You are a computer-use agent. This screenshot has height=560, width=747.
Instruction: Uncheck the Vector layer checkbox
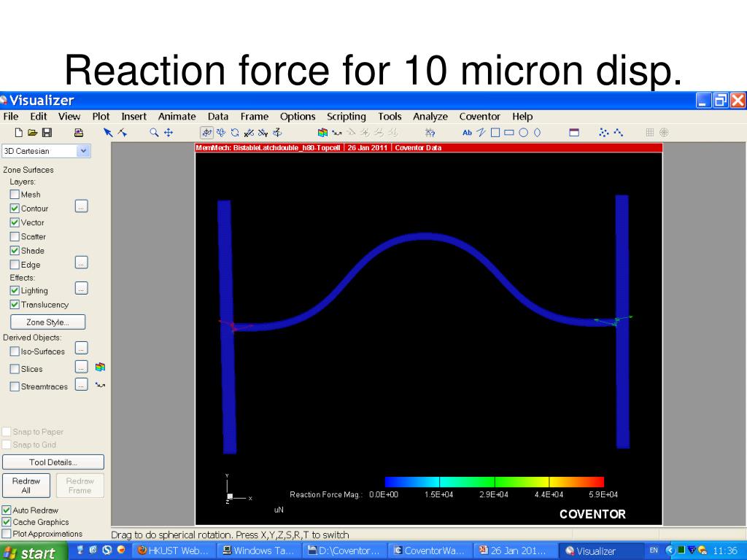point(15,222)
